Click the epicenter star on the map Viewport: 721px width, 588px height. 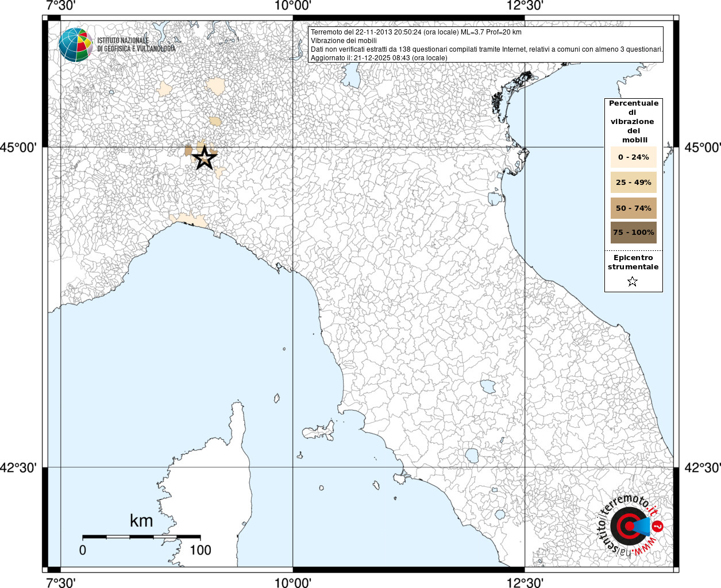(205, 158)
